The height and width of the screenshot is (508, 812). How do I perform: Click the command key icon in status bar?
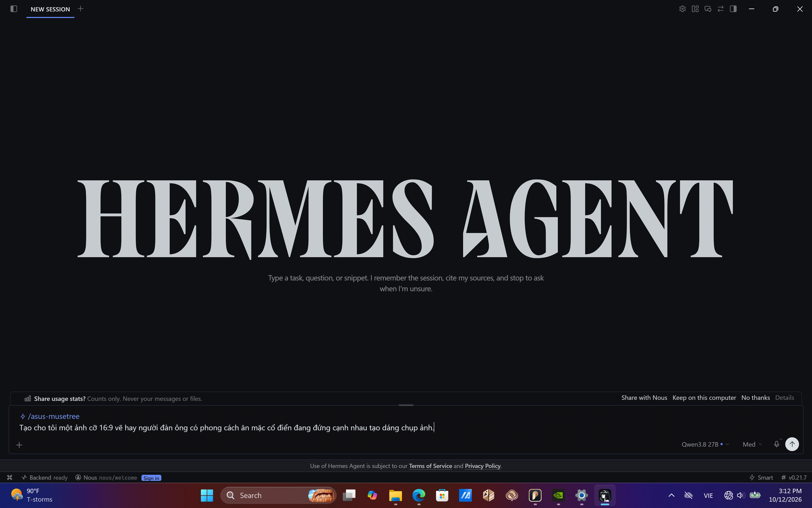[x=10, y=478]
